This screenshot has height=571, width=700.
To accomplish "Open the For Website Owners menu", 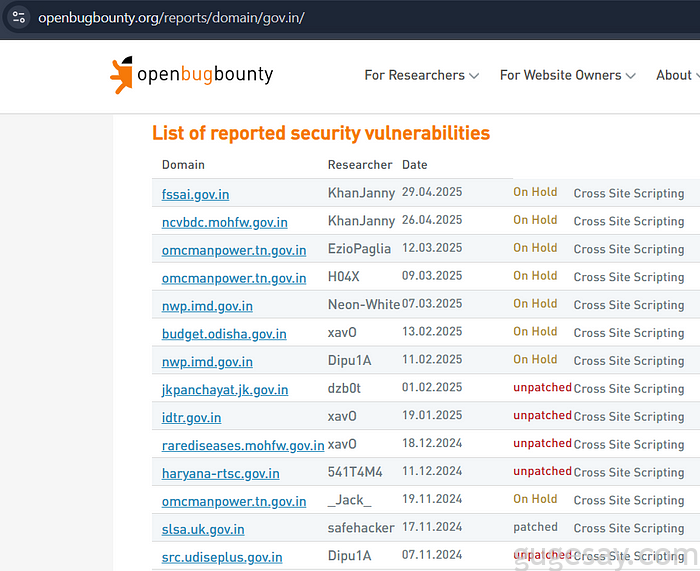I will click(567, 75).
